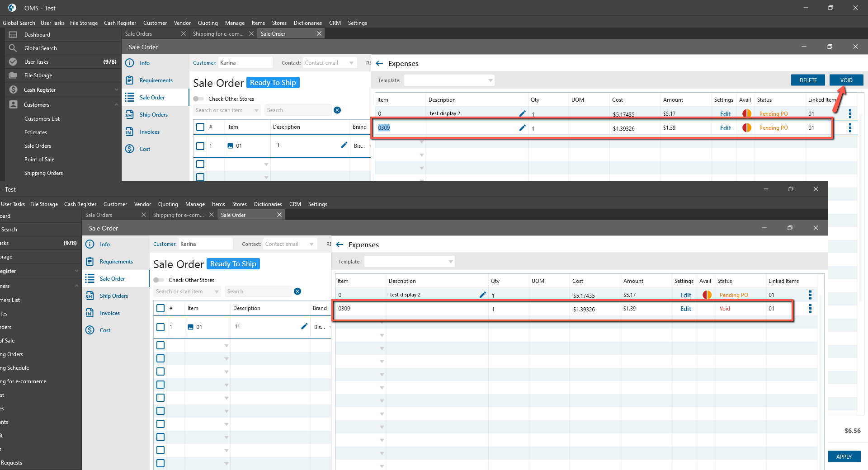Image resolution: width=868 pixels, height=470 pixels.
Task: Tick the header select-all checkbox in upper window
Action: pos(200,127)
